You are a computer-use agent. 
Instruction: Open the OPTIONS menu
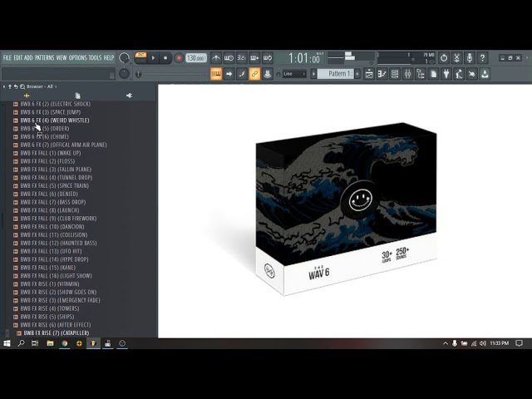coord(78,57)
